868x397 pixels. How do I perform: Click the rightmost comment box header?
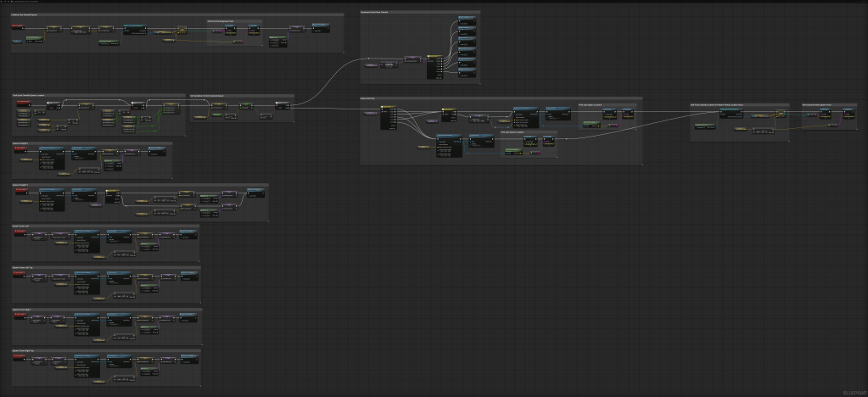click(817, 105)
